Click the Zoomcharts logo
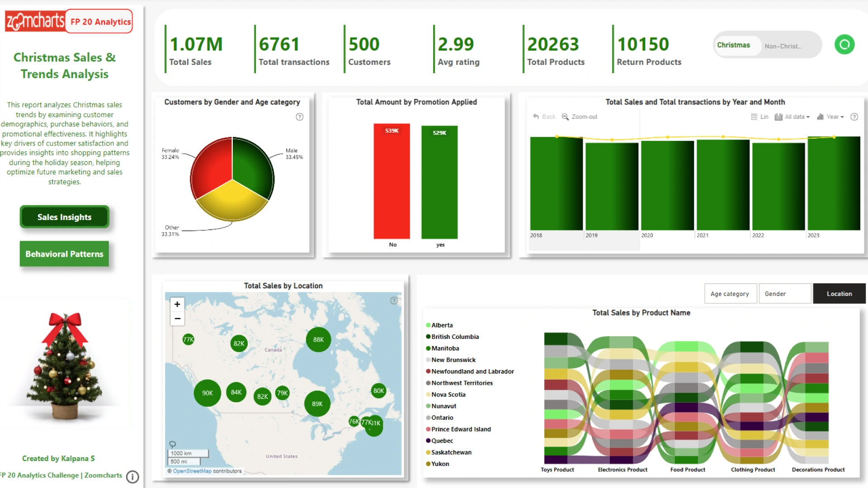 (35, 21)
